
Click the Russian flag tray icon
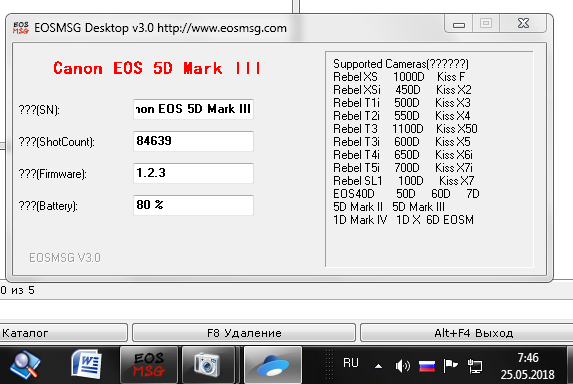coord(426,366)
